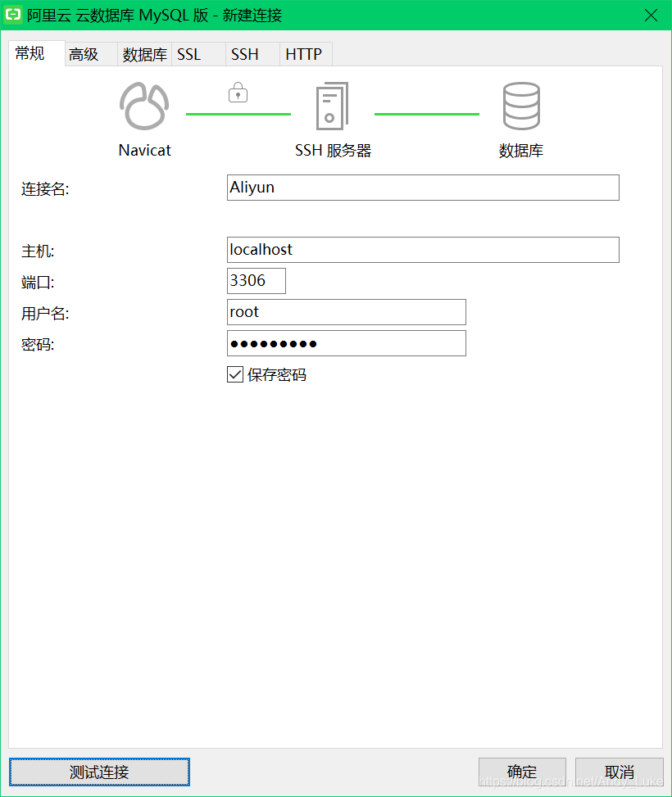This screenshot has height=797, width=672.
Task: Click the Navicat logo icon
Action: click(x=144, y=106)
